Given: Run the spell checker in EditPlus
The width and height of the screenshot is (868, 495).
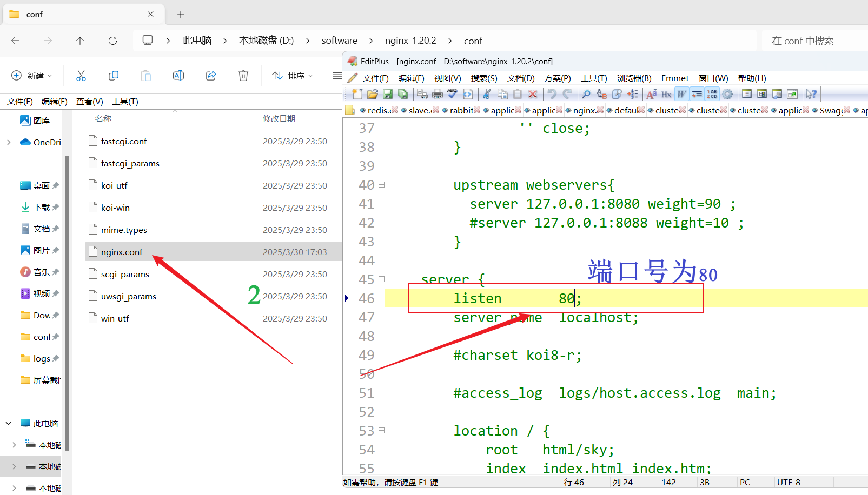Looking at the screenshot, I should [x=452, y=94].
